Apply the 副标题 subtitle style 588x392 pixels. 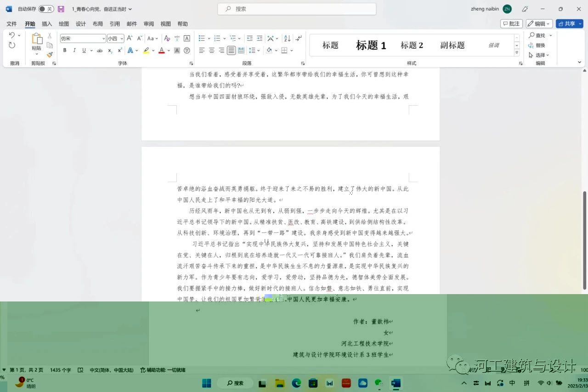tap(452, 45)
